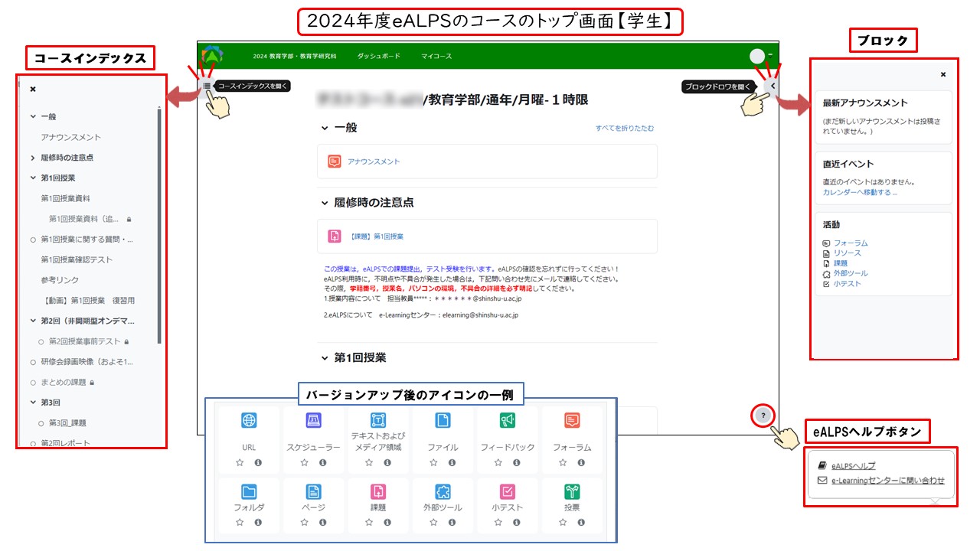Open 【課題】第1回授業 link
Screen dimensions: 980x551
pos(376,236)
